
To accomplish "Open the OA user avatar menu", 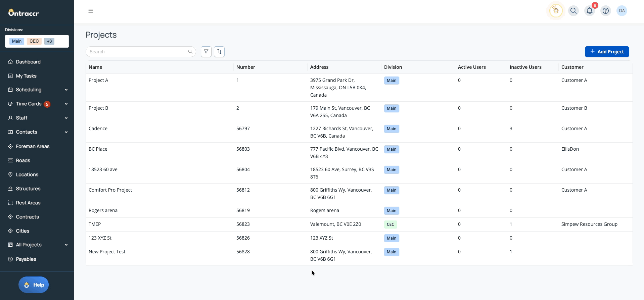I will coord(622,11).
